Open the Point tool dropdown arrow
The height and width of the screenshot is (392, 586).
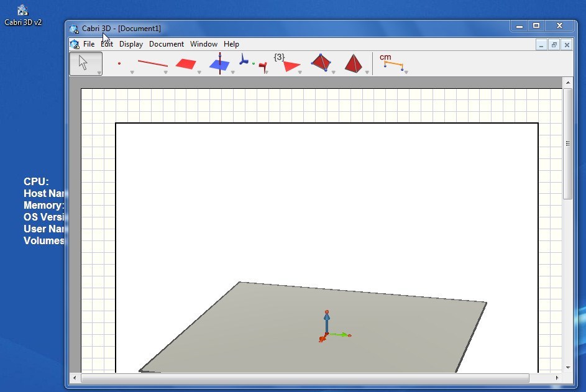tap(132, 71)
